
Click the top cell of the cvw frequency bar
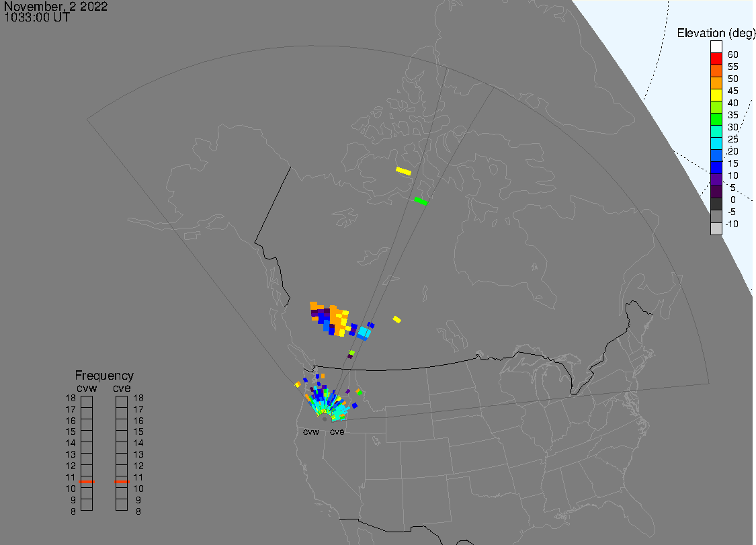tap(87, 402)
